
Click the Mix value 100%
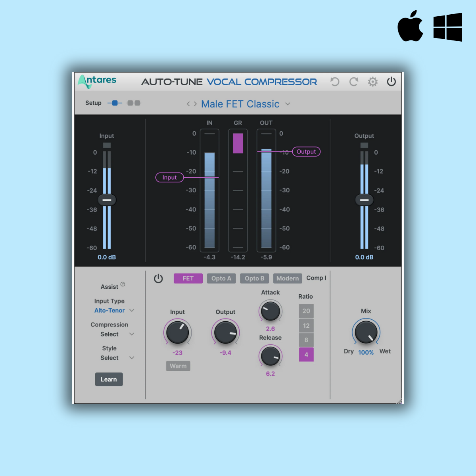coord(366,353)
